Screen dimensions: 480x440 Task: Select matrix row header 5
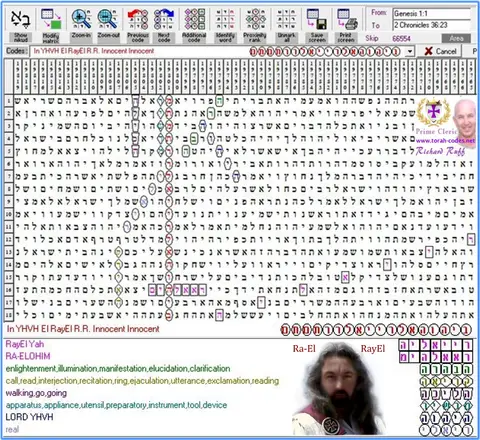pyautogui.click(x=9, y=151)
